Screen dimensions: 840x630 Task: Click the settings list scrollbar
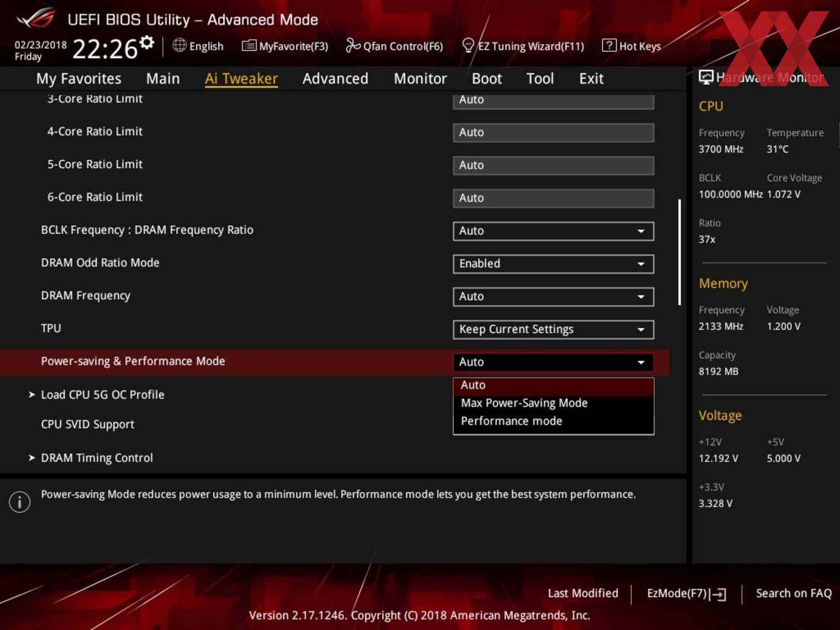(679, 252)
